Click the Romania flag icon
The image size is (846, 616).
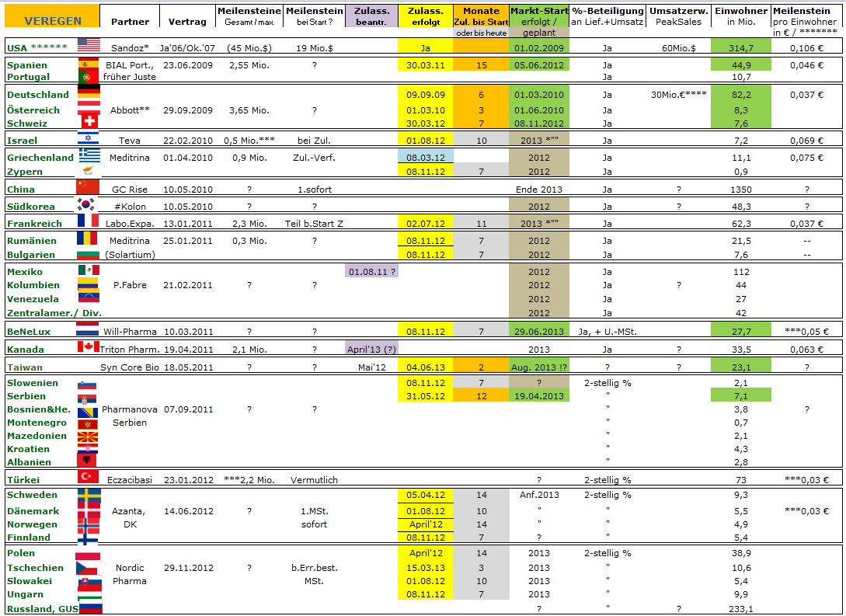(x=87, y=238)
